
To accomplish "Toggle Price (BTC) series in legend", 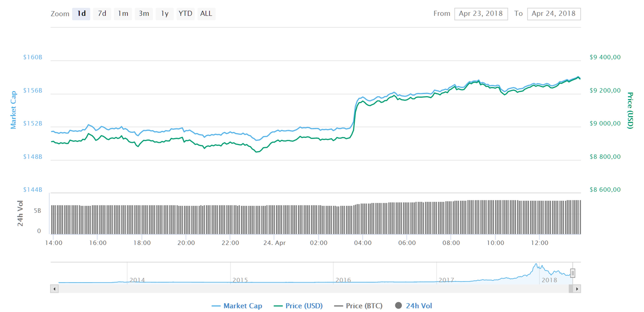I will point(358,306).
